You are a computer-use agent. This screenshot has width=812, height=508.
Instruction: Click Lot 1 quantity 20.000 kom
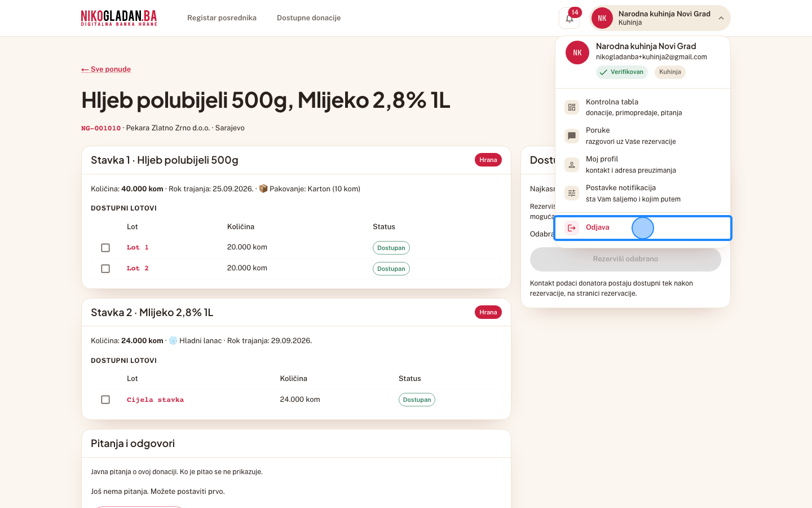247,247
